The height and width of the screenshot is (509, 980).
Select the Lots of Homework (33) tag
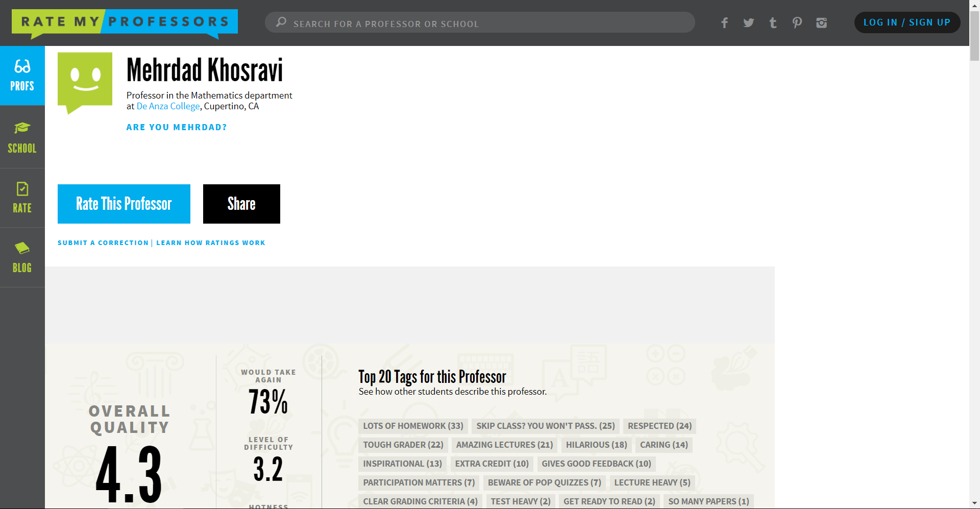(x=413, y=426)
